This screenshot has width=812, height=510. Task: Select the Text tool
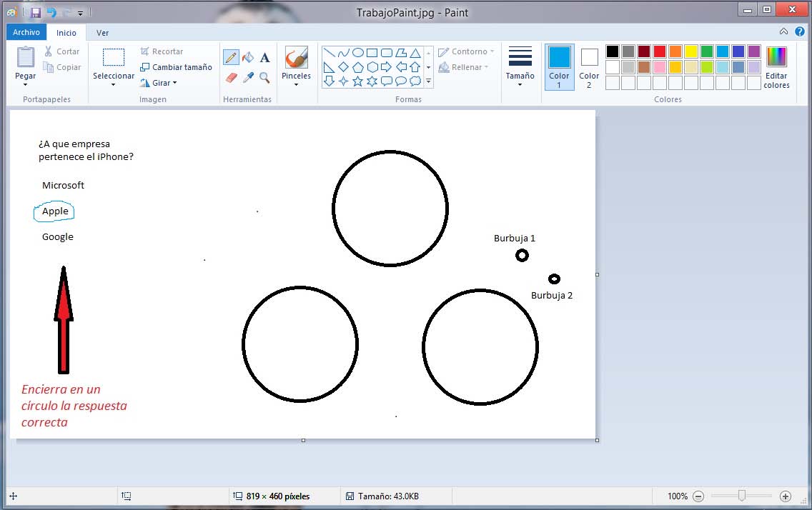[264, 58]
